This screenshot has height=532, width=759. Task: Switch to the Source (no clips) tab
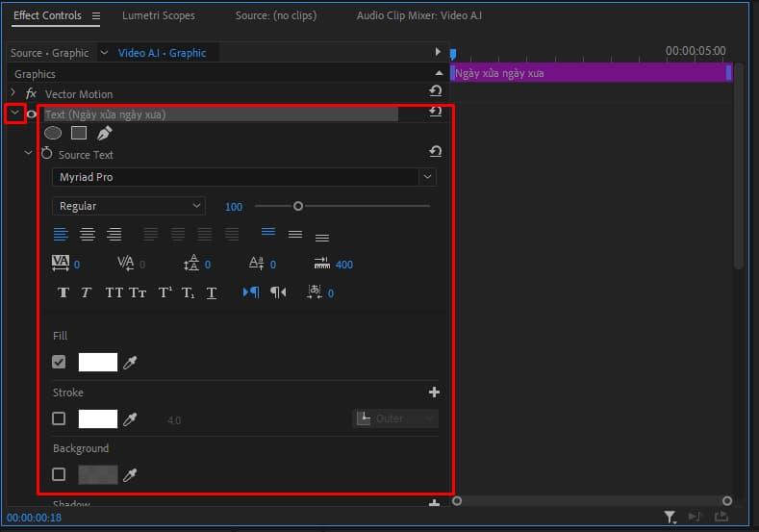coord(276,15)
